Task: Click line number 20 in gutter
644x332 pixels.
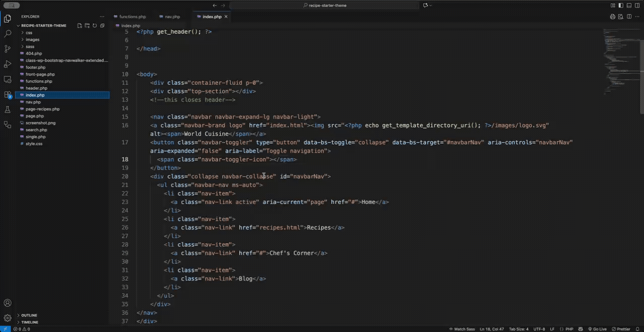Action: coord(125,176)
